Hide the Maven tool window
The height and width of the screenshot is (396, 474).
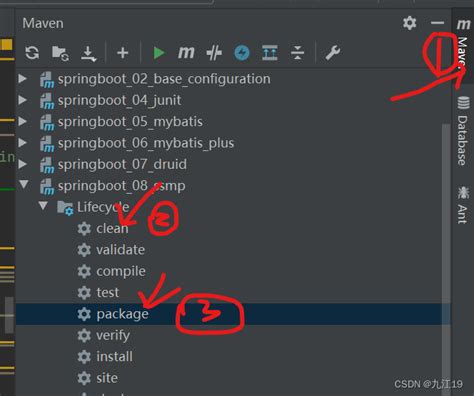click(x=437, y=23)
